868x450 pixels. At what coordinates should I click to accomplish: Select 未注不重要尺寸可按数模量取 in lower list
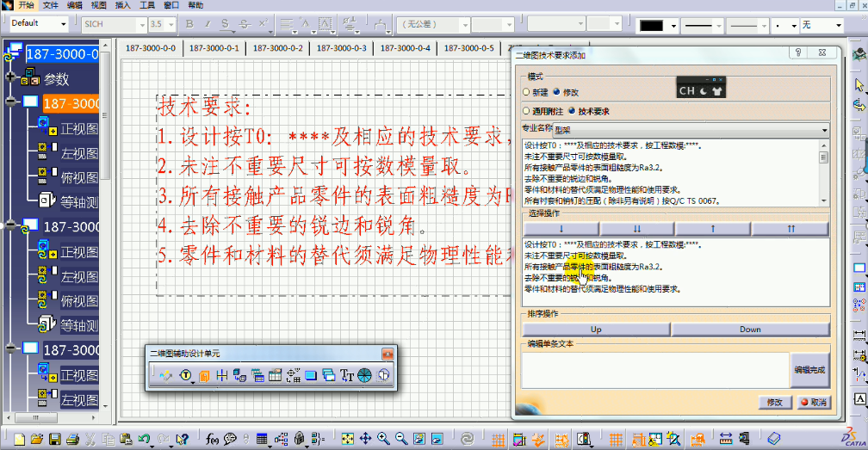pos(576,256)
